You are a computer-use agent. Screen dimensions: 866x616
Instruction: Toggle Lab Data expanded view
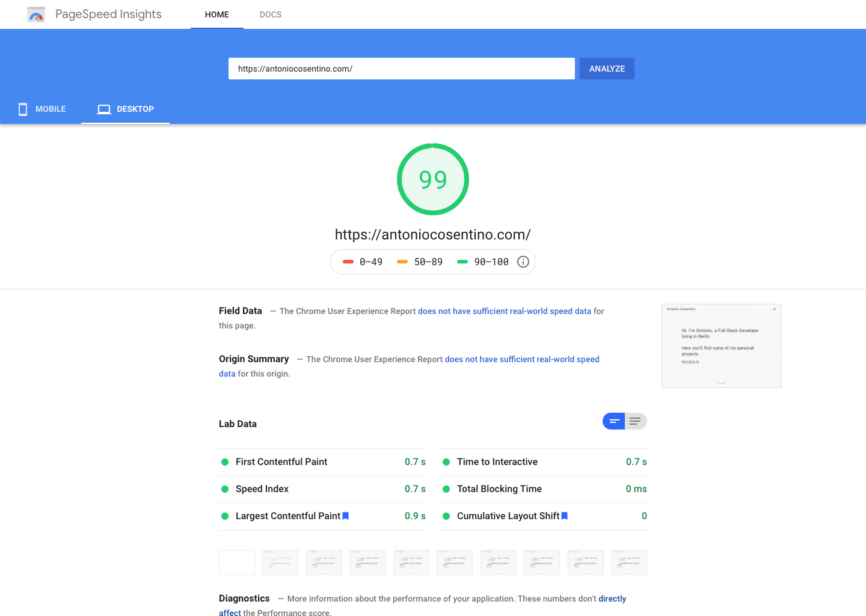[636, 421]
